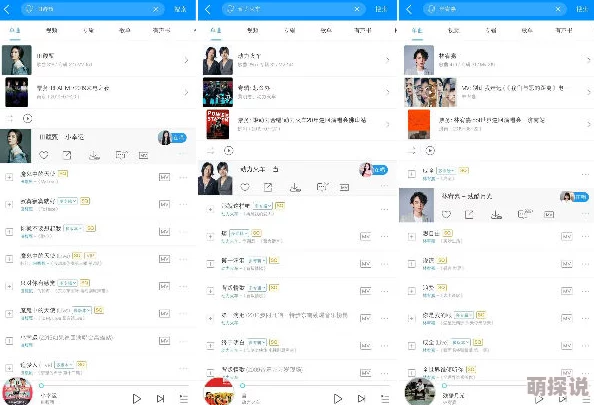The height and width of the screenshot is (405, 594).
Task: Toggle shuffle mode on the duo artist screen
Action: coord(211,151)
